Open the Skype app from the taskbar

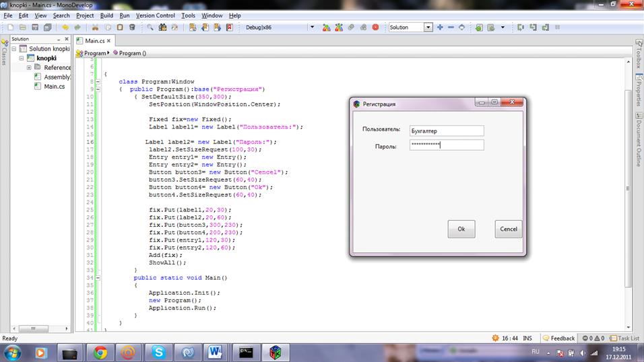158,351
